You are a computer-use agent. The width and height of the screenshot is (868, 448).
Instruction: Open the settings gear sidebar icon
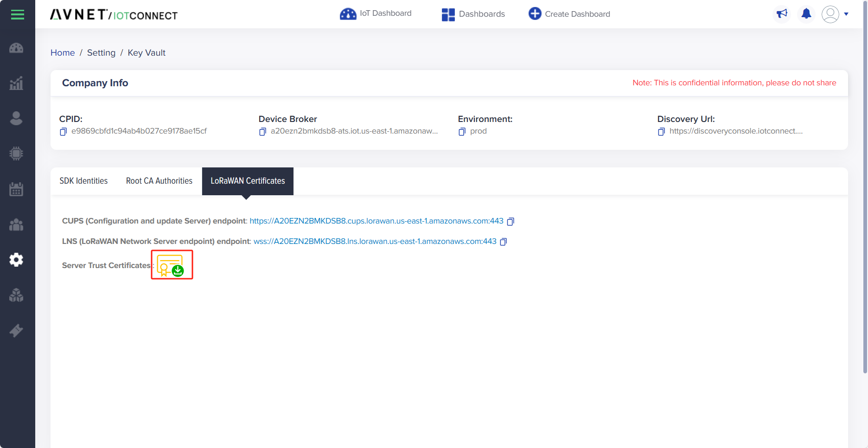click(16, 260)
